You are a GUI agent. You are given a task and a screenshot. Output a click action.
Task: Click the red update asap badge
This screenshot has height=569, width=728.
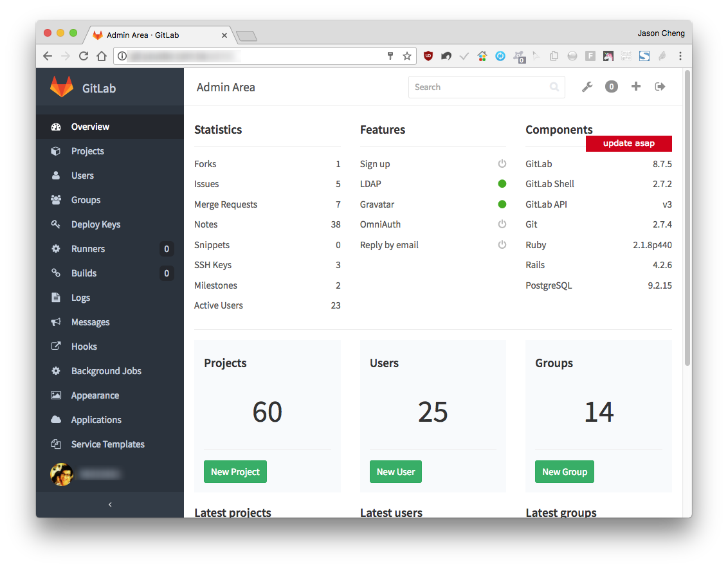point(629,143)
